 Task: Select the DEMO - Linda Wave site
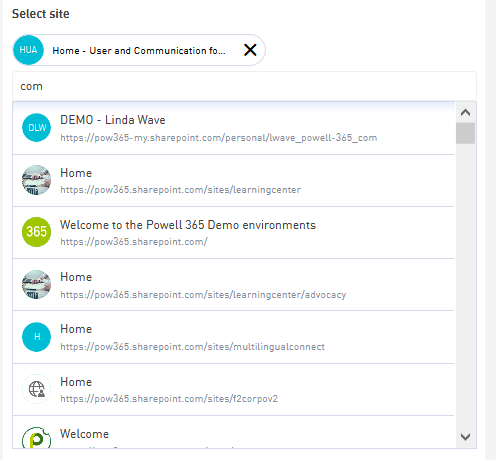pyautogui.click(x=233, y=128)
